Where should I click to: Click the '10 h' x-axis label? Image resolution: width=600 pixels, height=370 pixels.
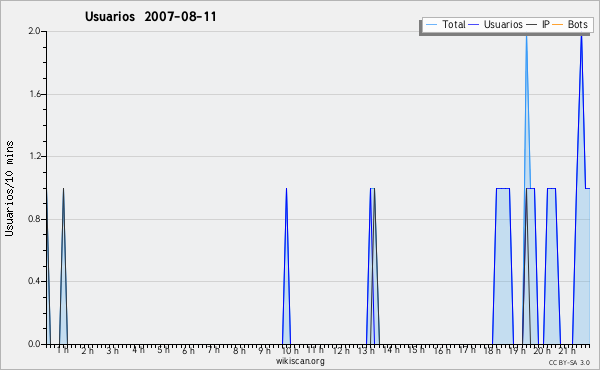tap(290, 350)
